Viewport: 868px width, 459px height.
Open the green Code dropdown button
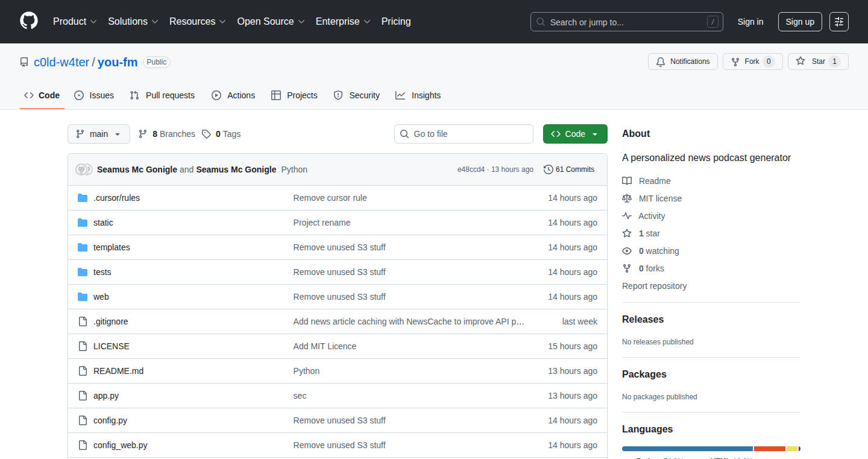tap(575, 134)
